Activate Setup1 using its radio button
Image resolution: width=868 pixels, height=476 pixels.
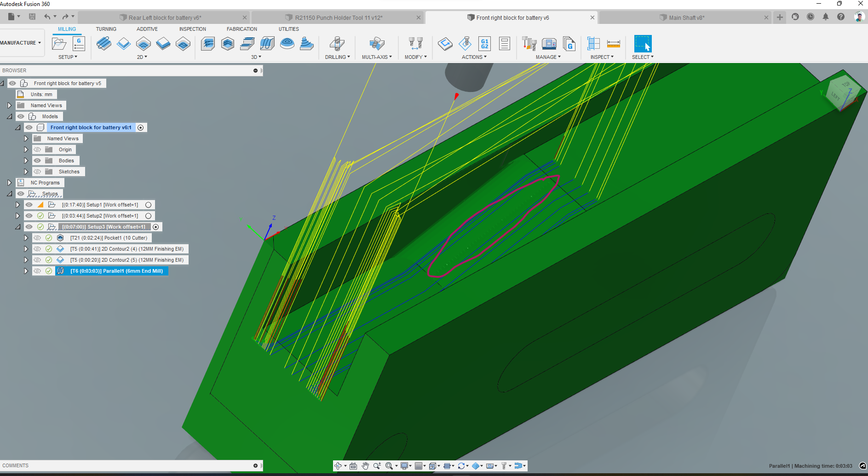(x=148, y=205)
